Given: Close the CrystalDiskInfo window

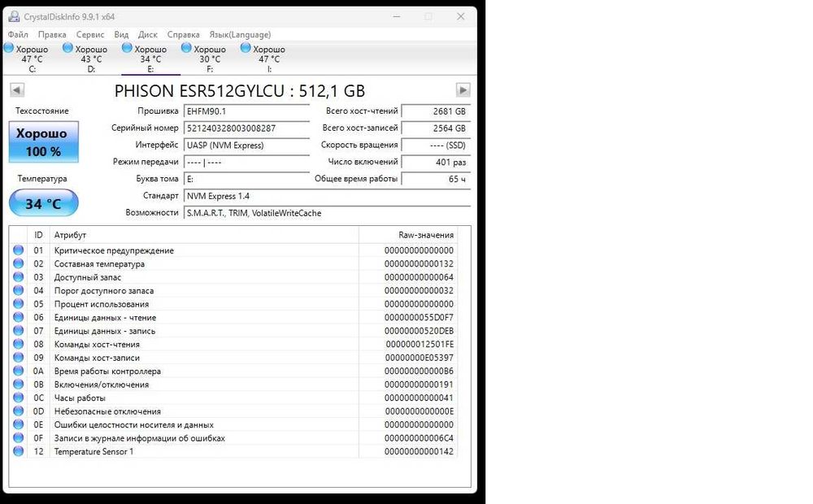Looking at the screenshot, I should click(x=460, y=16).
